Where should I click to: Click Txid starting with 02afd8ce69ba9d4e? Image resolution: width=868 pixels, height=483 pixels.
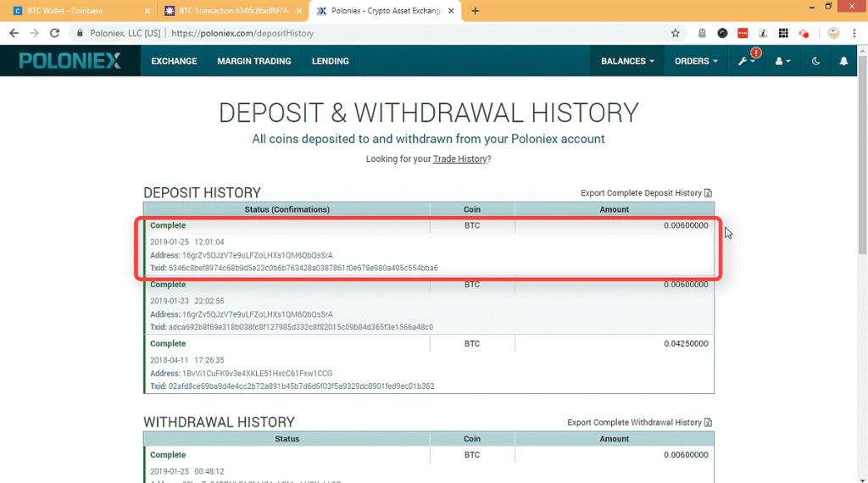pos(301,386)
